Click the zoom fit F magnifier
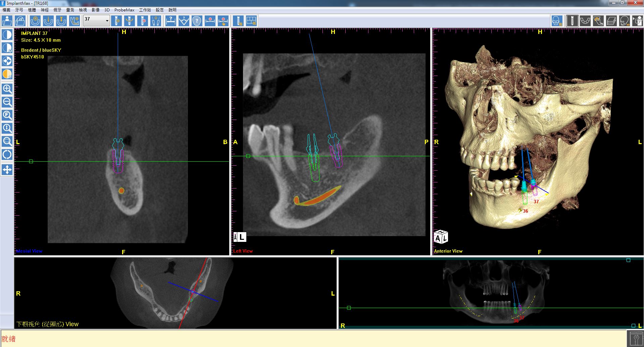Image resolution: width=644 pixels, height=347 pixels. coord(7,115)
